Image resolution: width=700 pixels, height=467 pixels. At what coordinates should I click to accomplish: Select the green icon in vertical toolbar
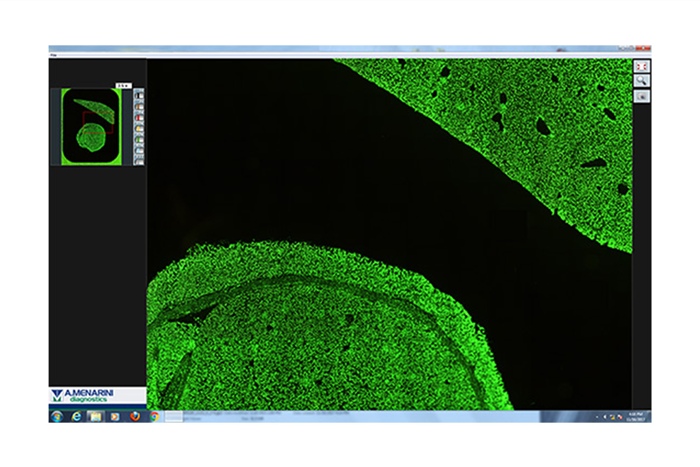(139, 138)
